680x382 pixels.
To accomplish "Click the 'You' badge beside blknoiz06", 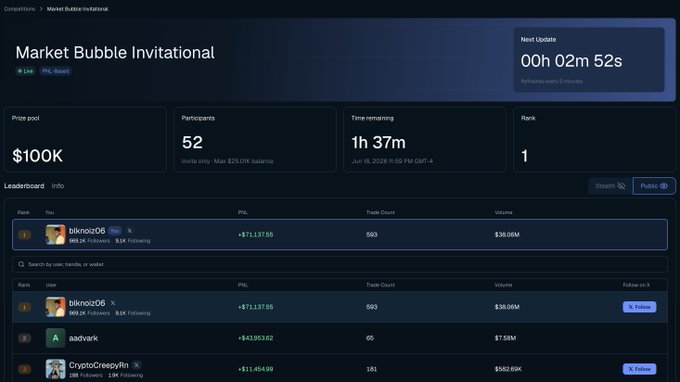I will click(x=115, y=231).
